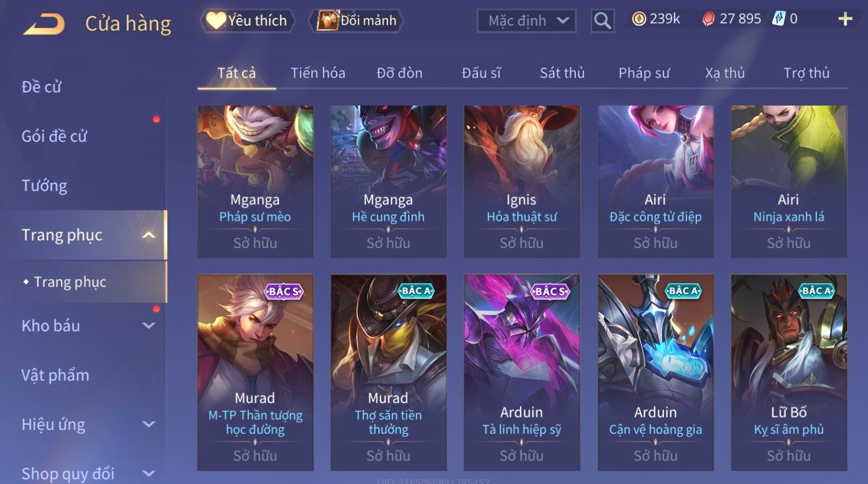Open the Đổi mảnh chest icon
Image resolution: width=868 pixels, height=484 pixels.
[x=327, y=21]
